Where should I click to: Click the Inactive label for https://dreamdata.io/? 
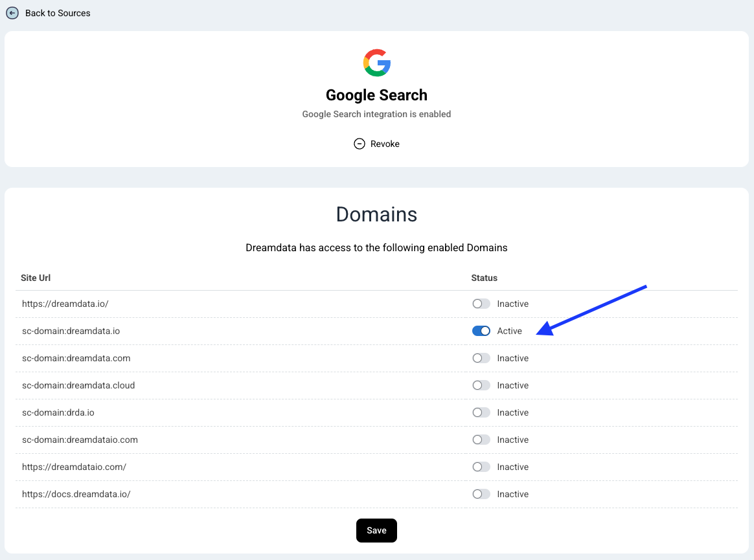click(512, 304)
